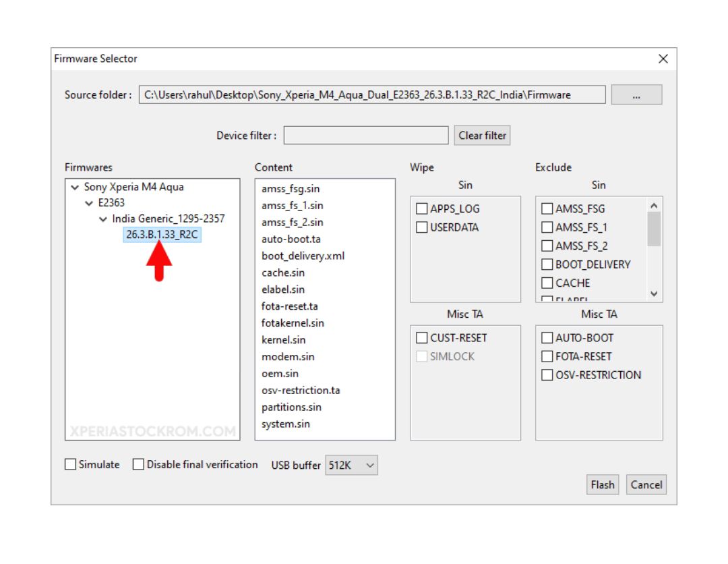Collapse the E2363 tree node
Image resolution: width=728 pixels, height=564 pixels.
click(89, 203)
